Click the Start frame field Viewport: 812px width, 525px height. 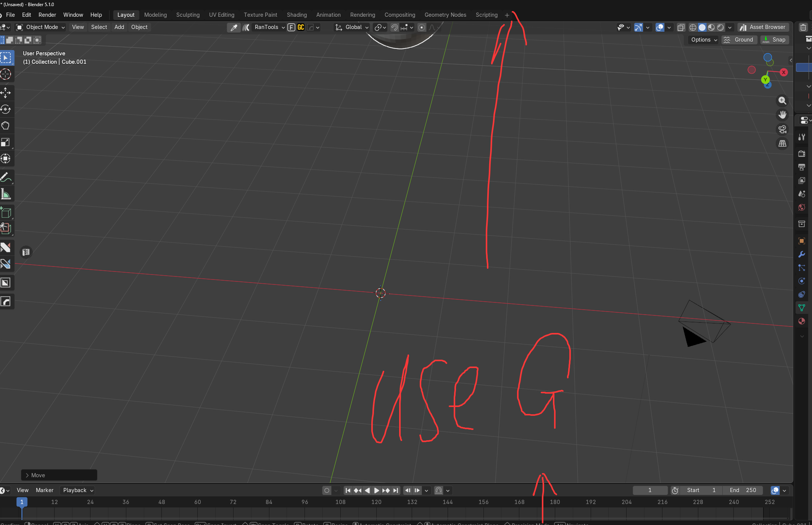tap(701, 490)
